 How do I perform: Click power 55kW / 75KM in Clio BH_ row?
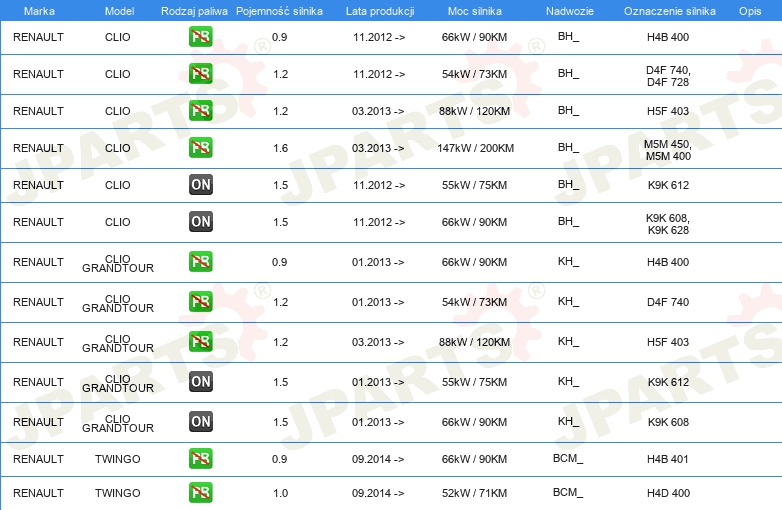coord(474,185)
